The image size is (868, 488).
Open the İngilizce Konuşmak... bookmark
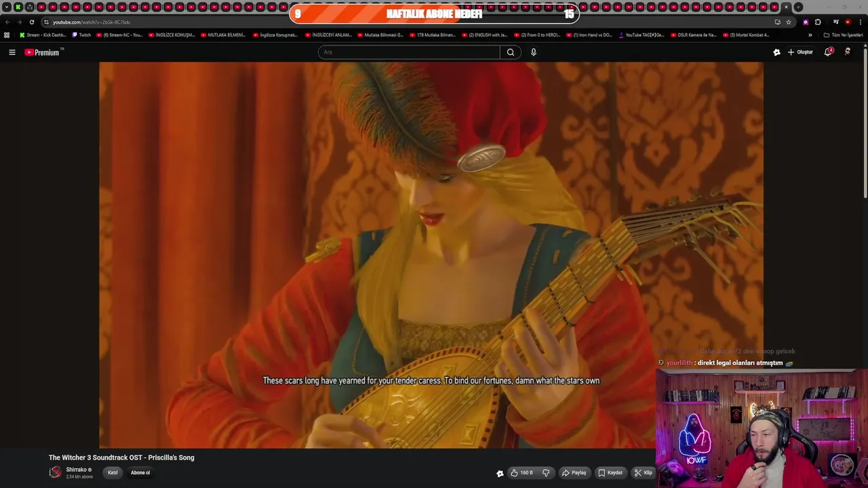pos(275,35)
